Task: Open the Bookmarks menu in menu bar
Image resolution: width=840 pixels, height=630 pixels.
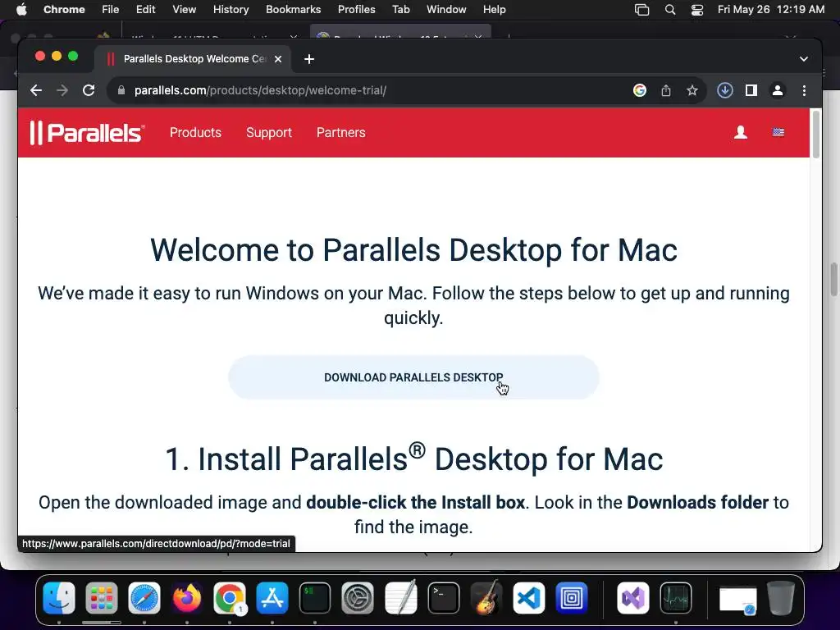Action: click(x=293, y=10)
